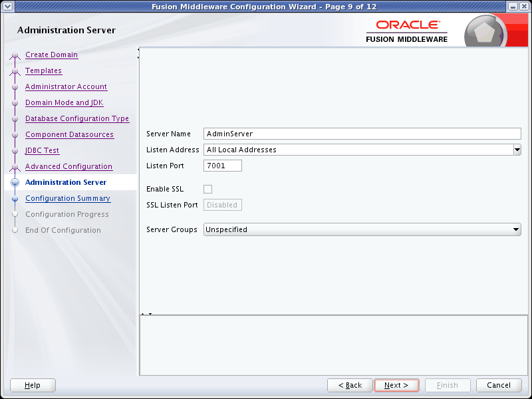
Task: Click the Domain Mode and JDK bullet icon
Action: coord(15,103)
